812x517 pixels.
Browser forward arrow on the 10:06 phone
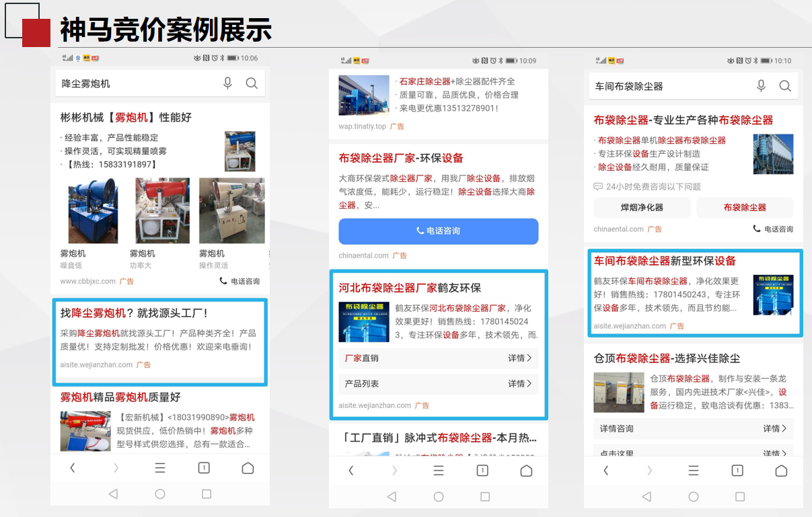(116, 468)
